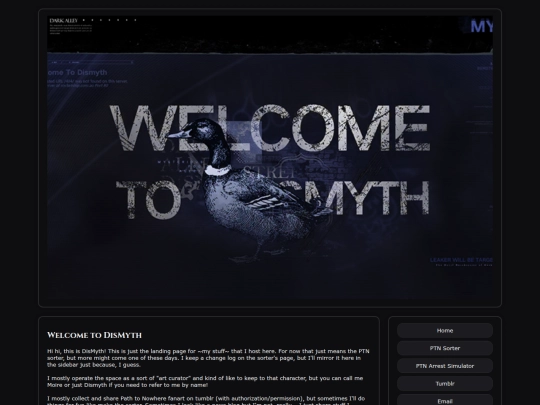Click the LEAKER WILL BE TARGE text
Viewport: 540px width, 405px height.
[461, 260]
